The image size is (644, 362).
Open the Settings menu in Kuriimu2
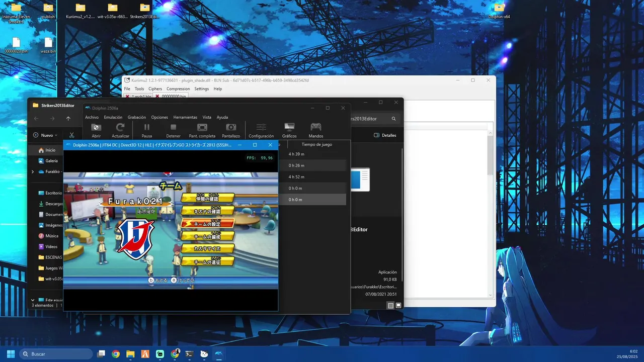[201, 89]
